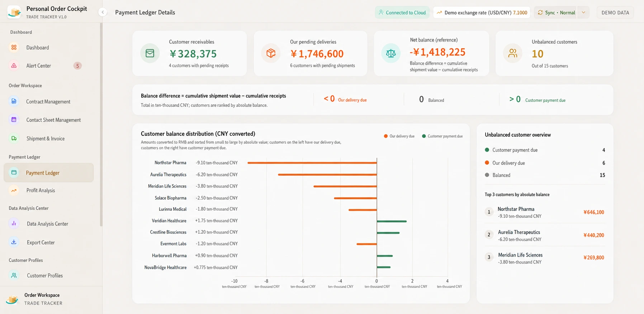Image resolution: width=644 pixels, height=314 pixels.
Task: Click the Balanced count 15 in overview
Action: pos(602,175)
